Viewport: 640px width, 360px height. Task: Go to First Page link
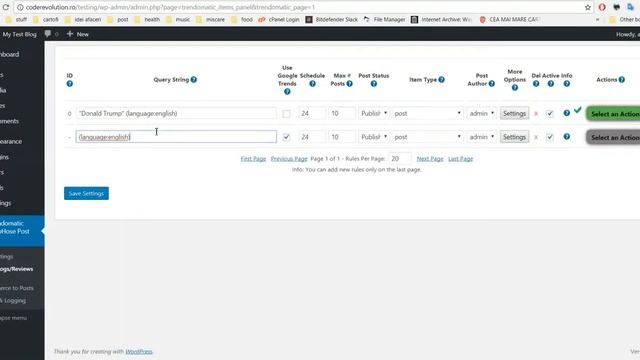pos(253,159)
